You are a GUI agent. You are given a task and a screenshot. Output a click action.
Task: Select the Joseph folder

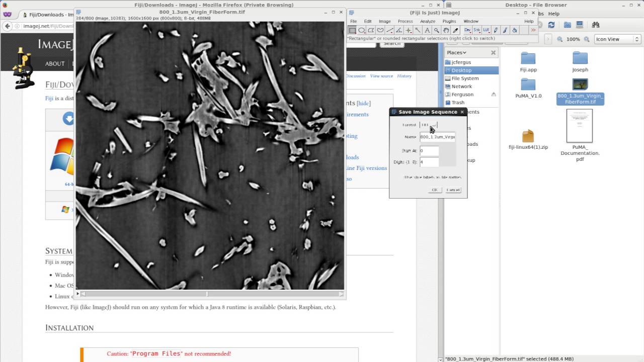point(580,62)
